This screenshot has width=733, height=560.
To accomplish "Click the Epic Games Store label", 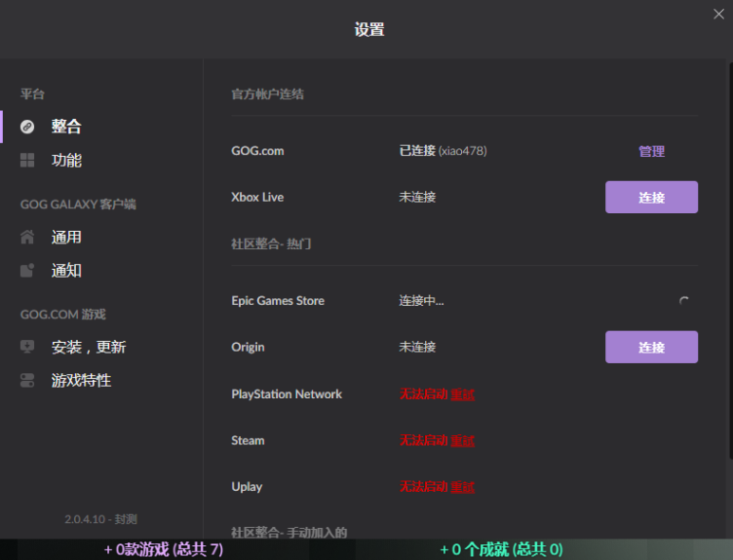I will (278, 300).
